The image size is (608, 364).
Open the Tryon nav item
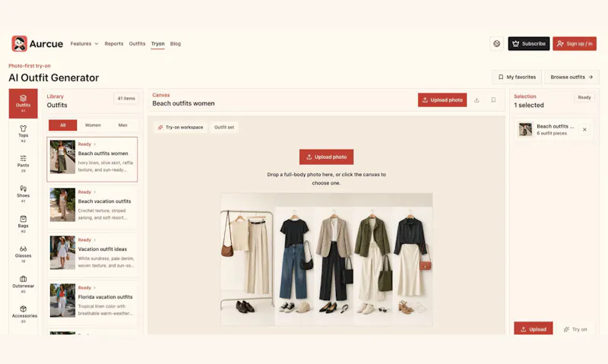pyautogui.click(x=158, y=44)
